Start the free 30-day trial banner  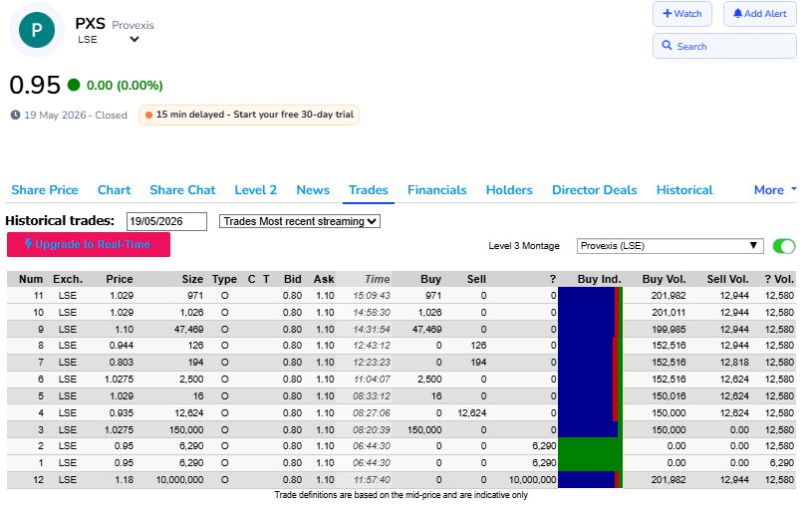click(248, 115)
